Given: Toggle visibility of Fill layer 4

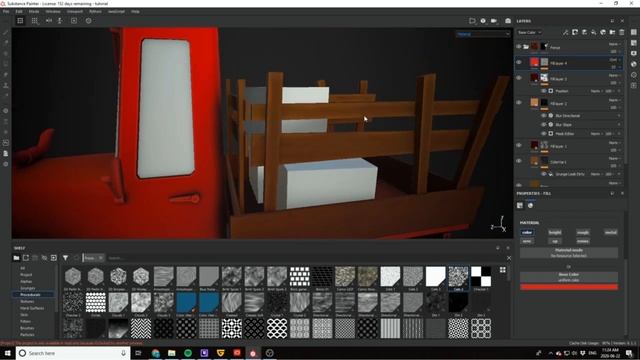Looking at the screenshot, I should (x=519, y=62).
